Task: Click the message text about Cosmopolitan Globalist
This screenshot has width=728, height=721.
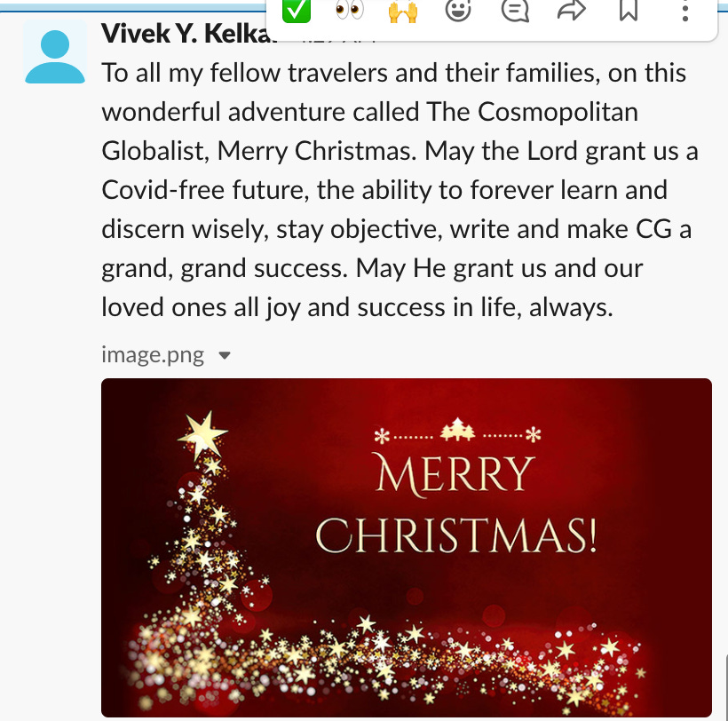Action: point(400,190)
